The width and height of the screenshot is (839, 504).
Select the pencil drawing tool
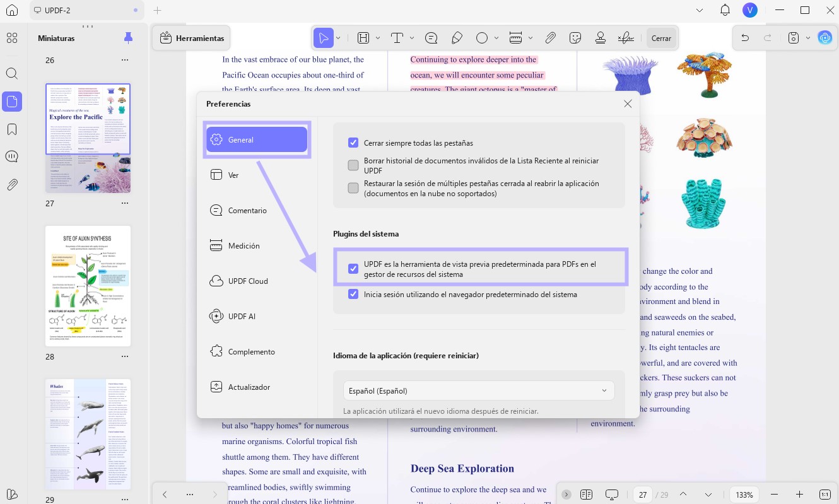pyautogui.click(x=457, y=38)
